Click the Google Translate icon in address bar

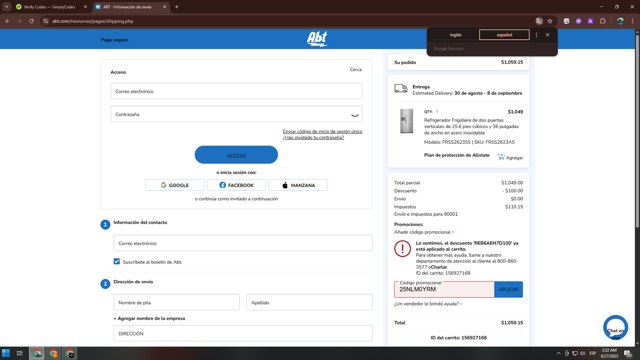(539, 21)
